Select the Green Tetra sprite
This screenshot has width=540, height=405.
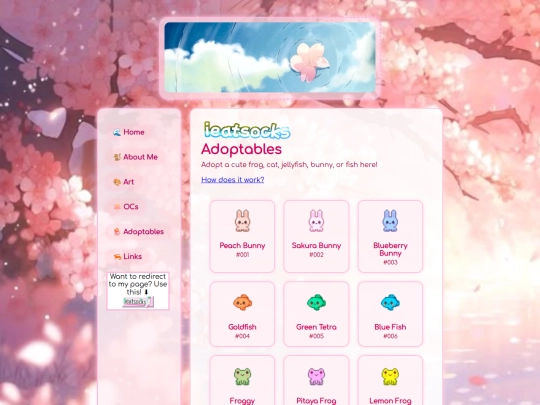(x=316, y=302)
